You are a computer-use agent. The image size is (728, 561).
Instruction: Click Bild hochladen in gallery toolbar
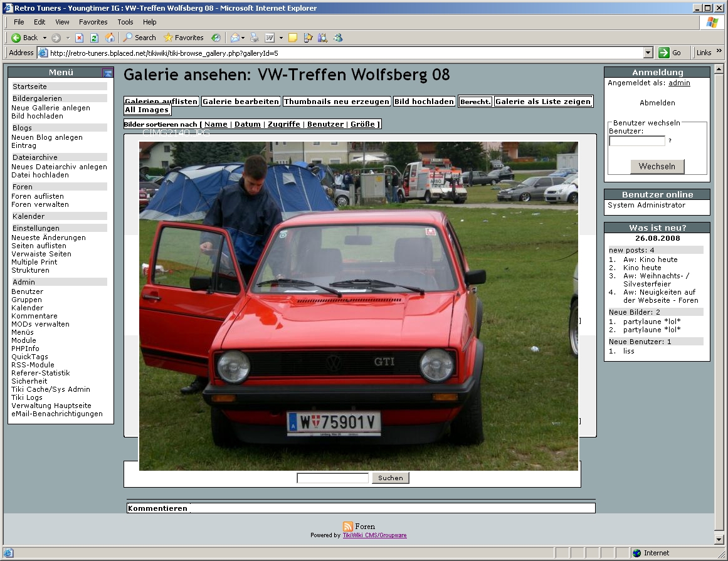[424, 101]
